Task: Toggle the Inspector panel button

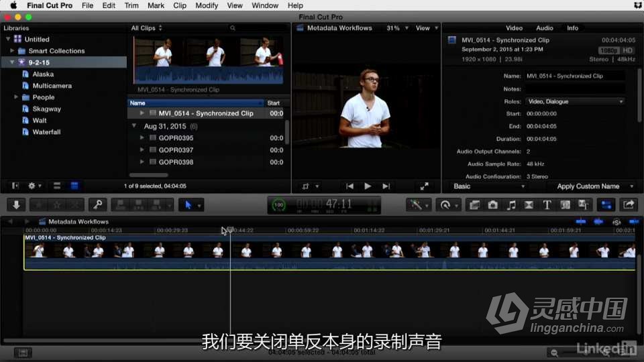Action: click(x=606, y=205)
